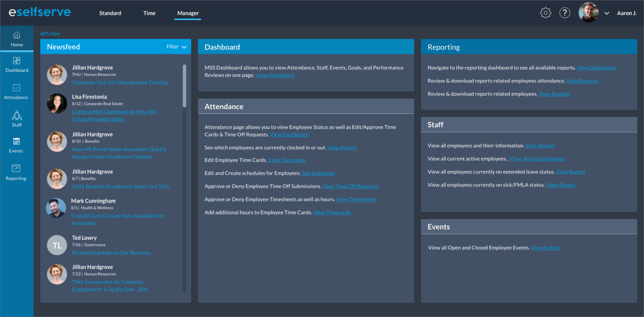Open the View Active Employees link
644x317 pixels.
537,159
